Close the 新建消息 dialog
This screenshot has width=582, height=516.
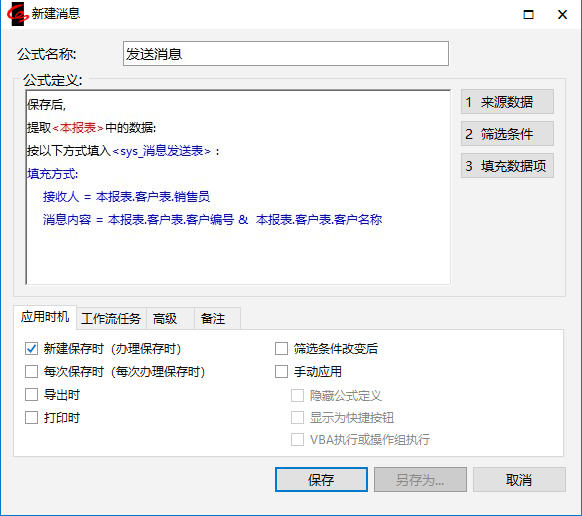562,14
